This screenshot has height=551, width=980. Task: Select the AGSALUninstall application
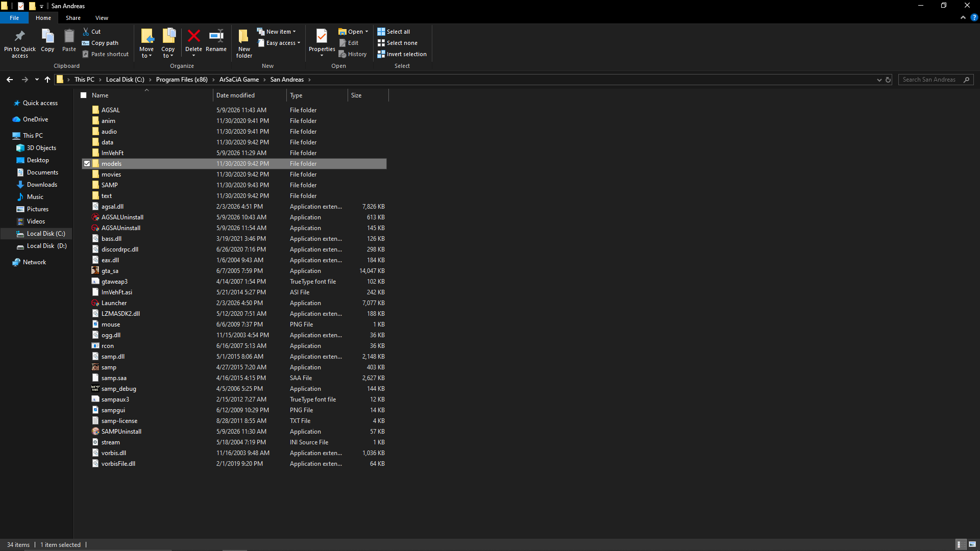click(x=122, y=217)
